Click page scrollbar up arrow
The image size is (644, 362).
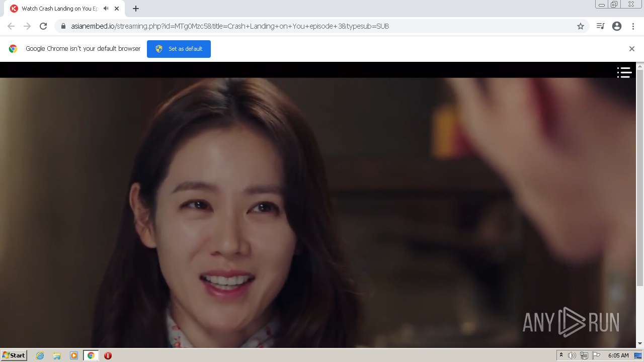(640, 66)
